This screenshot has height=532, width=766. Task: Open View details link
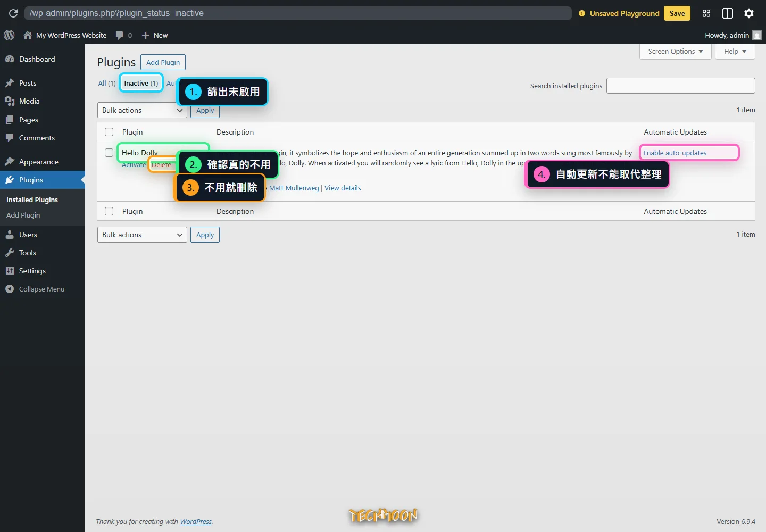tap(343, 188)
